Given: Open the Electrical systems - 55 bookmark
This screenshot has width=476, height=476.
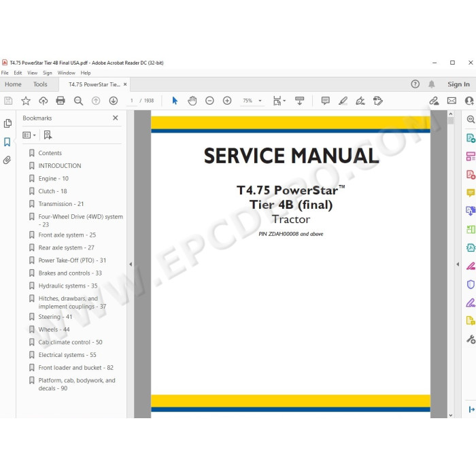Looking at the screenshot, I should (x=67, y=355).
